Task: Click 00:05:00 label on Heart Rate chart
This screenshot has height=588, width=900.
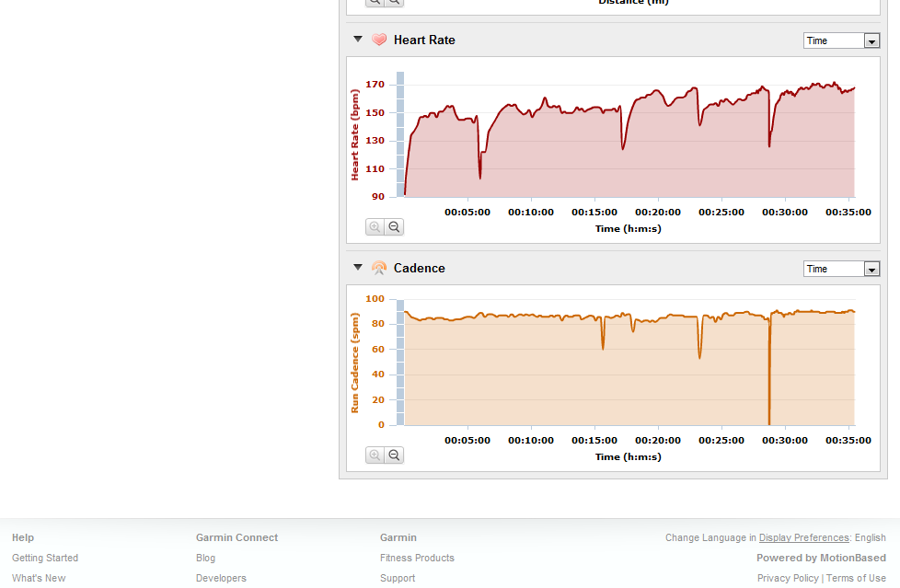Action: tap(467, 212)
